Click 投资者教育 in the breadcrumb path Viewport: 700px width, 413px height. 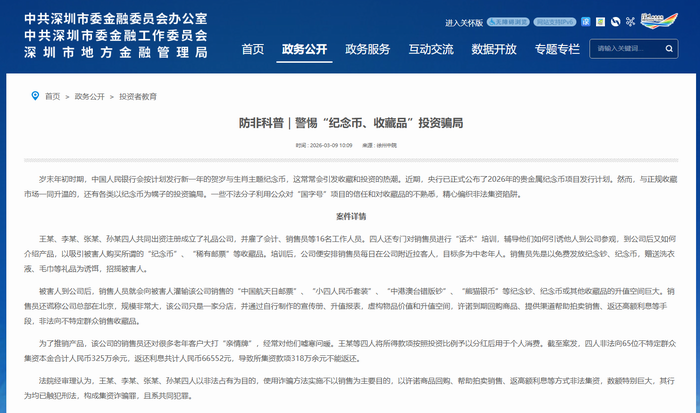pos(139,97)
